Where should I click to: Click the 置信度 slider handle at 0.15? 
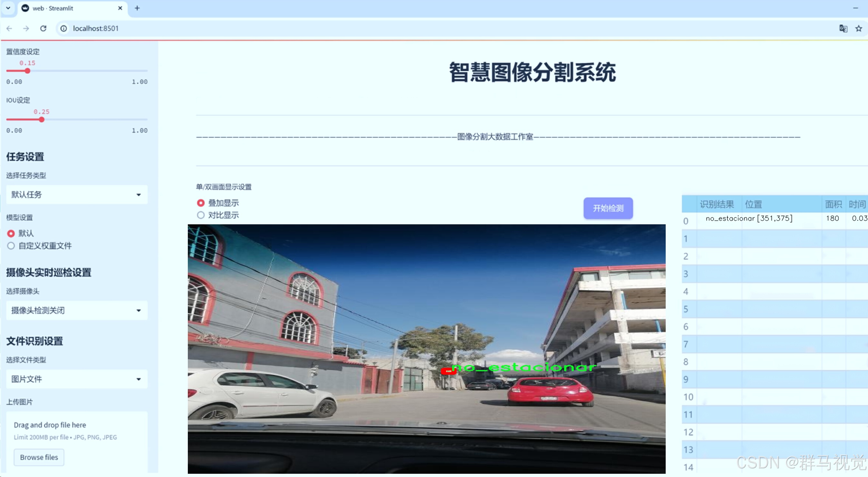(28, 71)
